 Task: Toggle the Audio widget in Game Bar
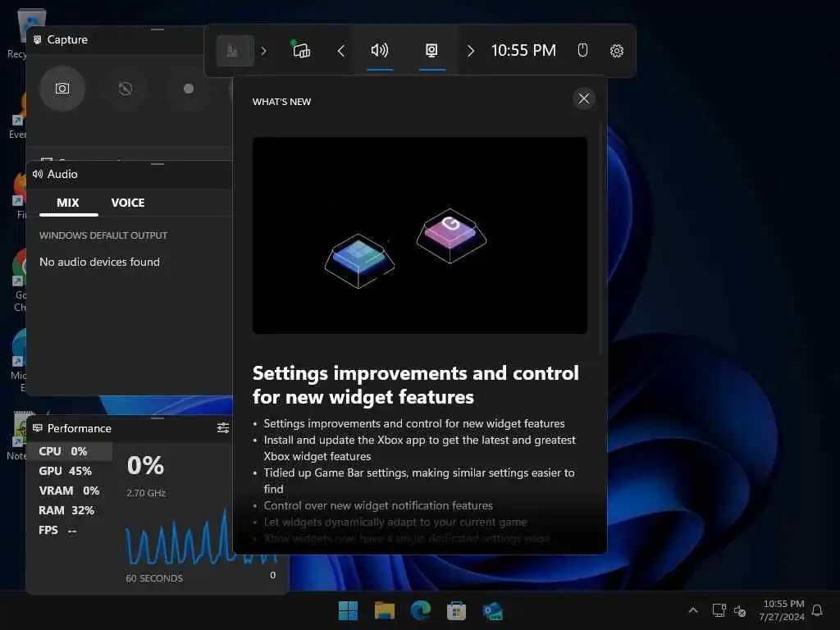click(x=380, y=51)
